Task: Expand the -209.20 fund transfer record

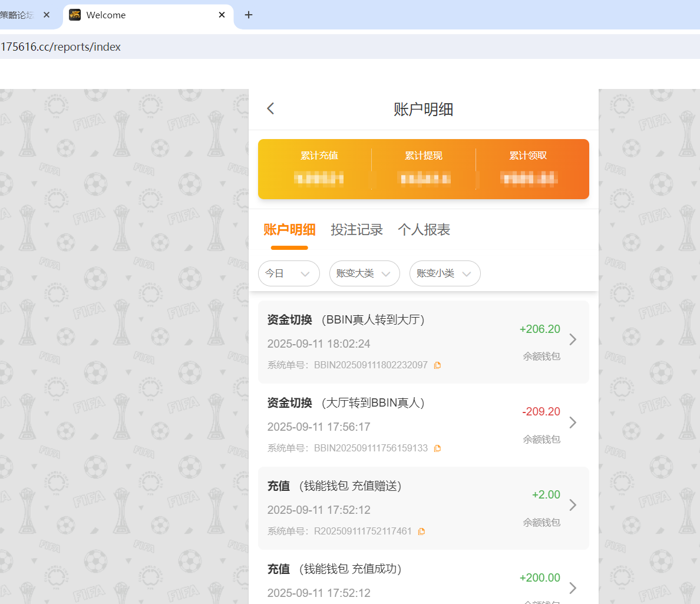Action: tap(572, 423)
